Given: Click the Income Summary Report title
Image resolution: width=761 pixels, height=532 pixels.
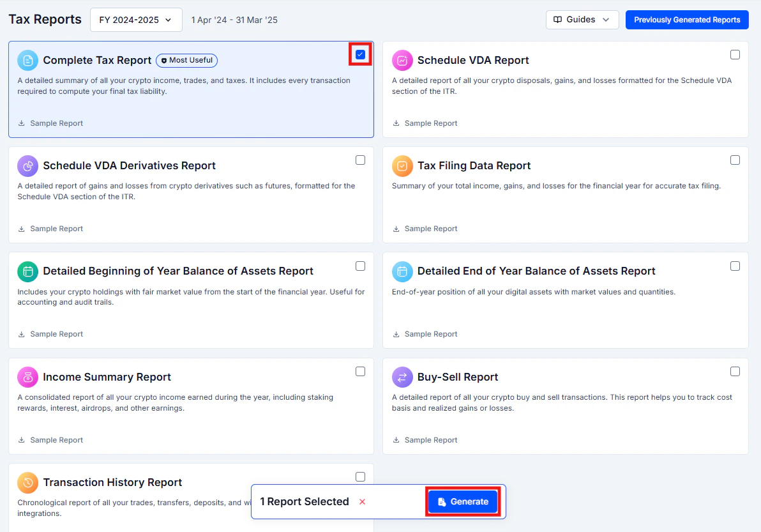Looking at the screenshot, I should (x=107, y=377).
